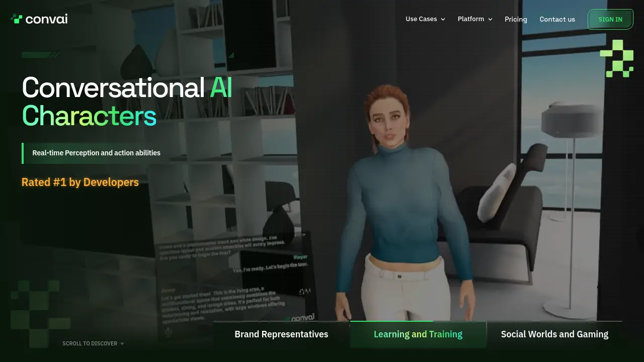Open the Platform dropdown menu
The height and width of the screenshot is (362, 644).
point(474,19)
